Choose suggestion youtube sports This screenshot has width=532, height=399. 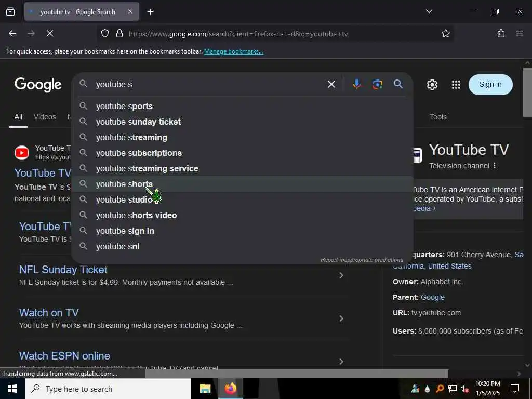242,106
